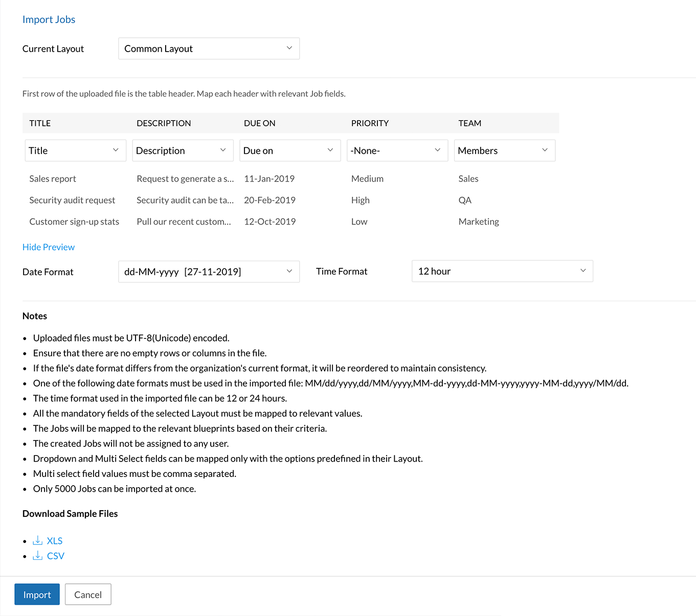The height and width of the screenshot is (616, 696).
Task: Click the Import Jobs heading
Action: pos(49,19)
